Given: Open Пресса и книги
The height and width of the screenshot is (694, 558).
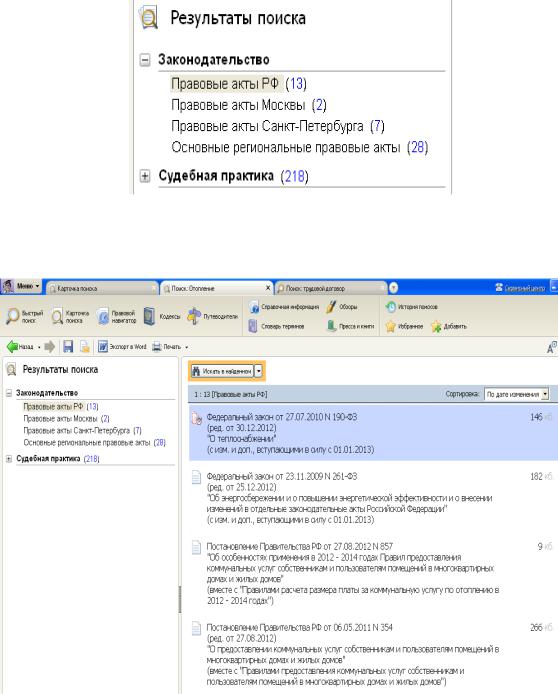Looking at the screenshot, I should [350, 326].
